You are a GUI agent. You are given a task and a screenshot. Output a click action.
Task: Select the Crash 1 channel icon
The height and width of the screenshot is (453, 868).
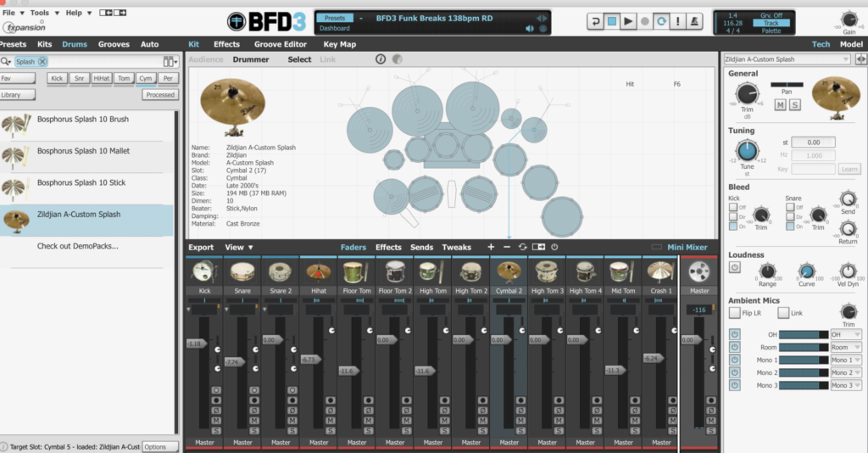661,272
